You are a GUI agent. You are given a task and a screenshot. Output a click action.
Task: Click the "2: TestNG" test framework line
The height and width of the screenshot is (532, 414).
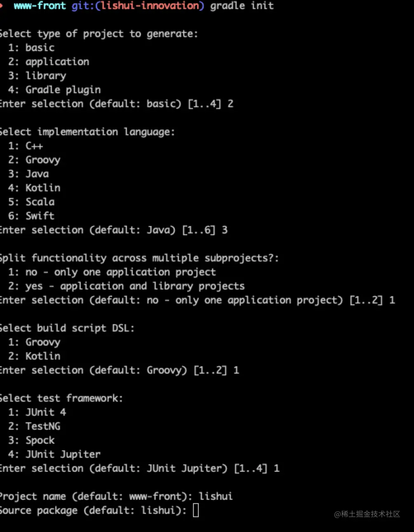(34, 426)
